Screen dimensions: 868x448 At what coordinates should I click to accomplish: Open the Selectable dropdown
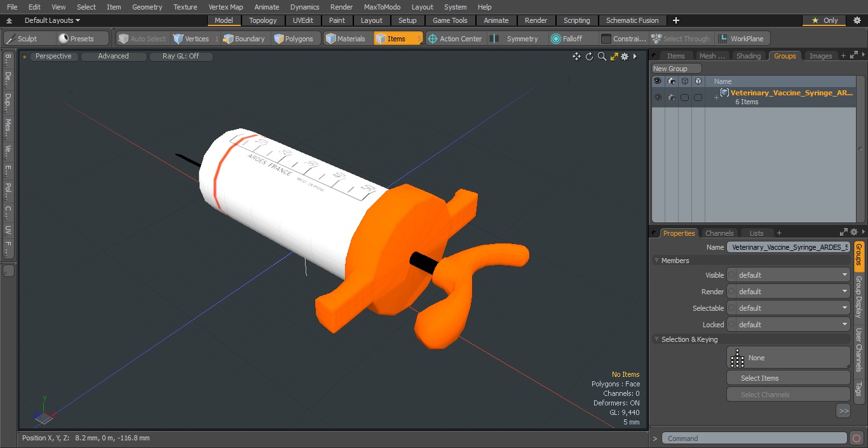pyautogui.click(x=788, y=308)
